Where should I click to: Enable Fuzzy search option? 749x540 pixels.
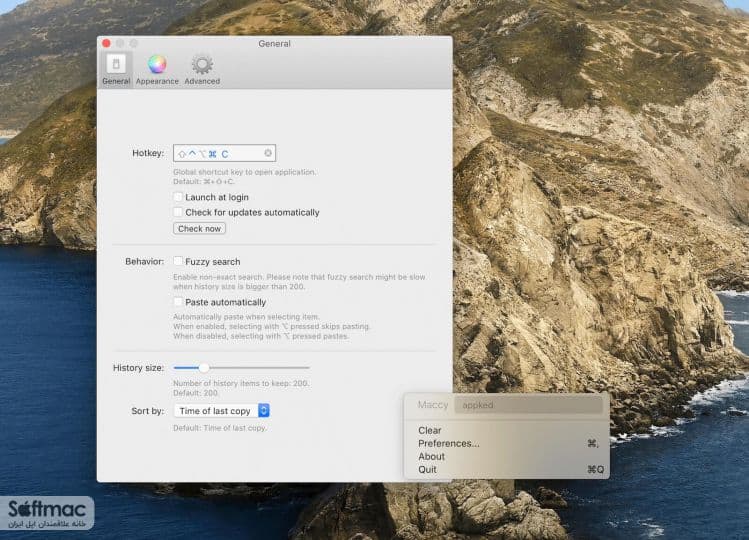(178, 261)
